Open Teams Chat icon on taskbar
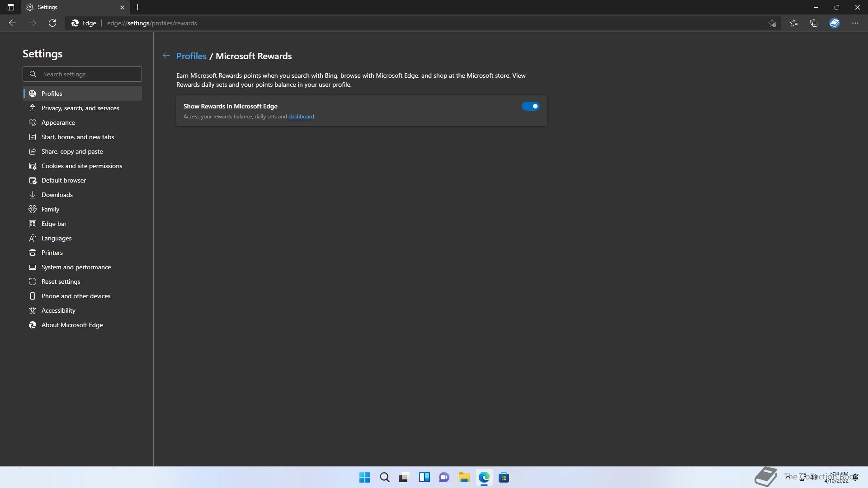 tap(444, 477)
